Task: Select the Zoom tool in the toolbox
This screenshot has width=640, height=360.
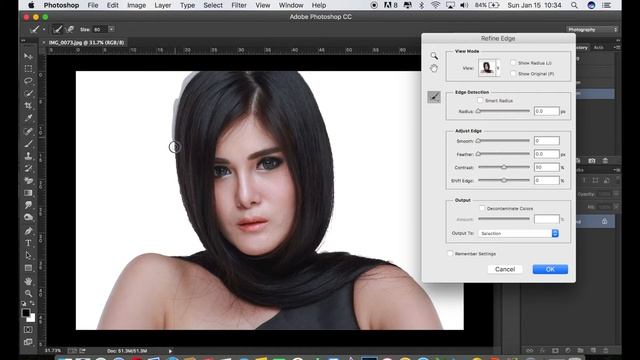Action: tap(28, 293)
